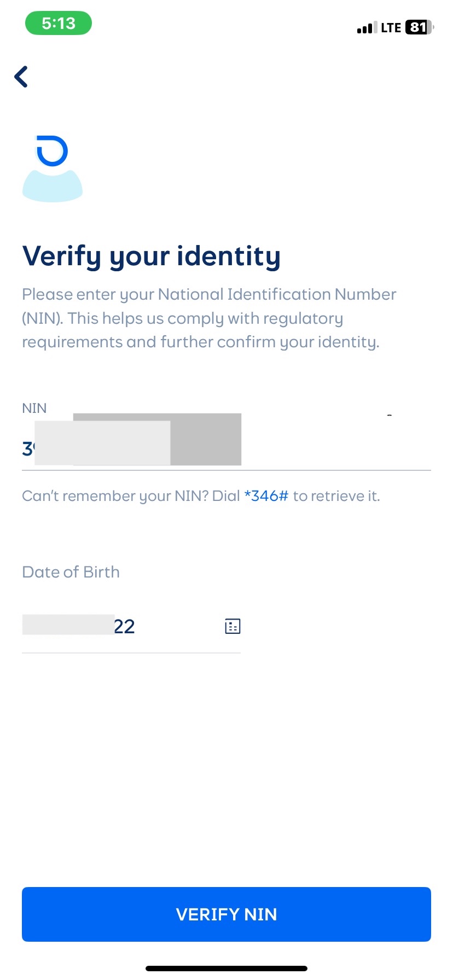Tap the "to retrieve it" hint text
453x980 pixels.
point(336,496)
